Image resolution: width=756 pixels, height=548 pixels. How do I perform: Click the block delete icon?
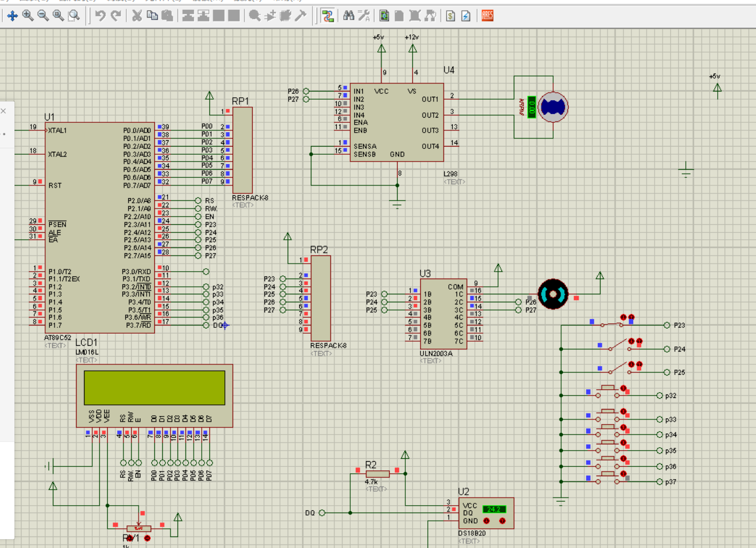(x=234, y=16)
